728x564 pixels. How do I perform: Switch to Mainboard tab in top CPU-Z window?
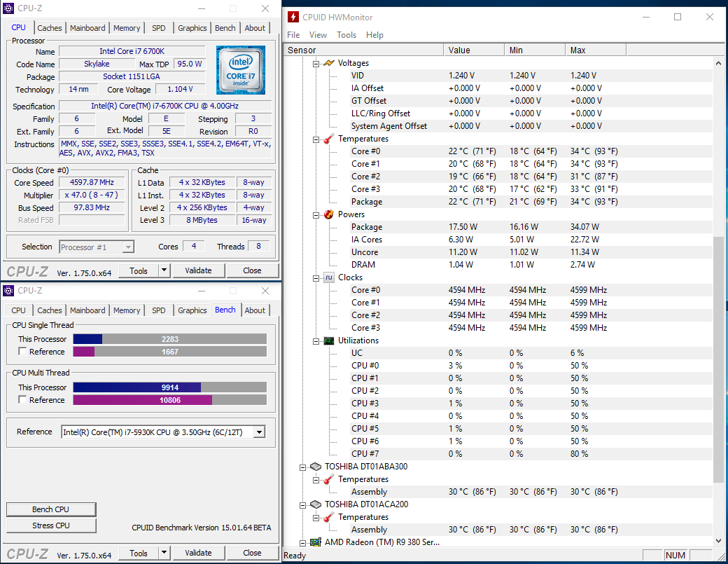(87, 28)
